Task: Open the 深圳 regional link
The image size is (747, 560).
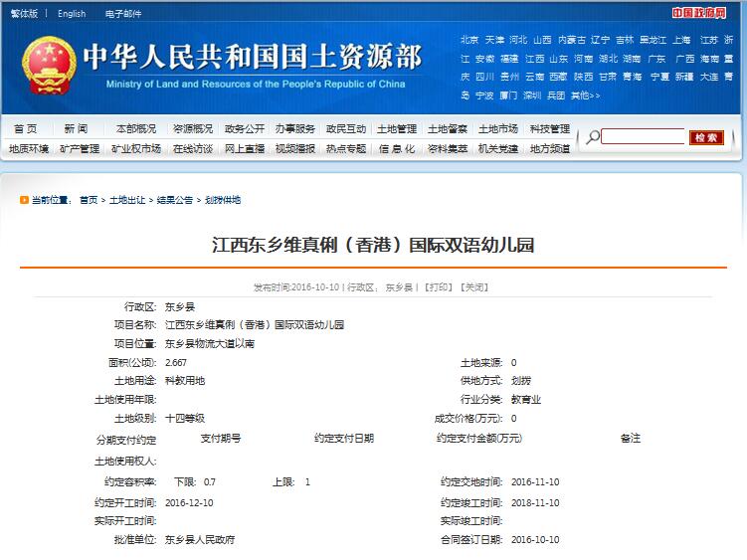Action: pos(532,95)
